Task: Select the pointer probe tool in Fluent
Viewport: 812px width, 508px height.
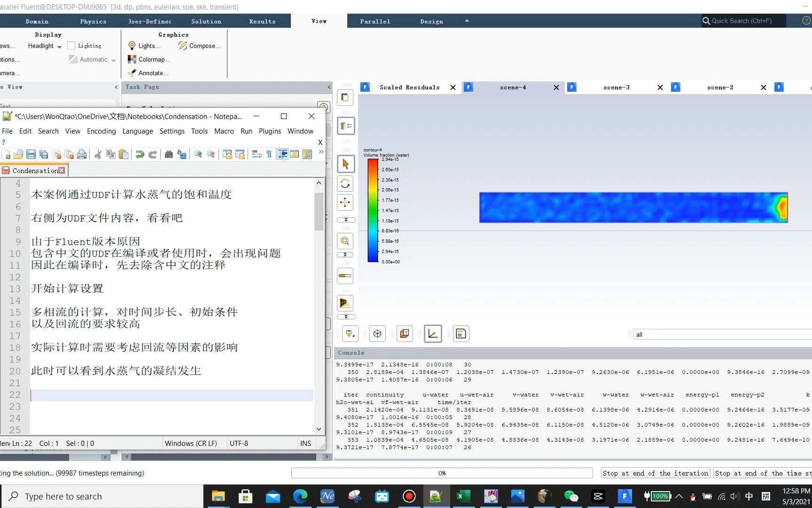Action: pos(345,164)
